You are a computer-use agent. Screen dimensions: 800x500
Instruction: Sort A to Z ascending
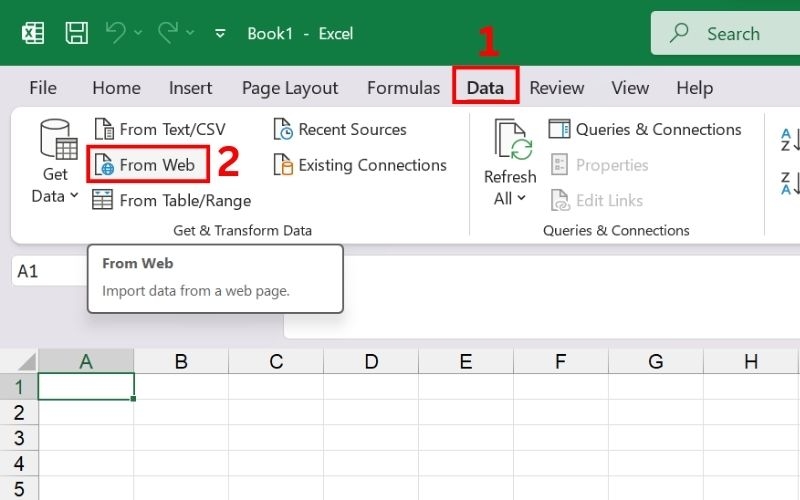(790, 140)
